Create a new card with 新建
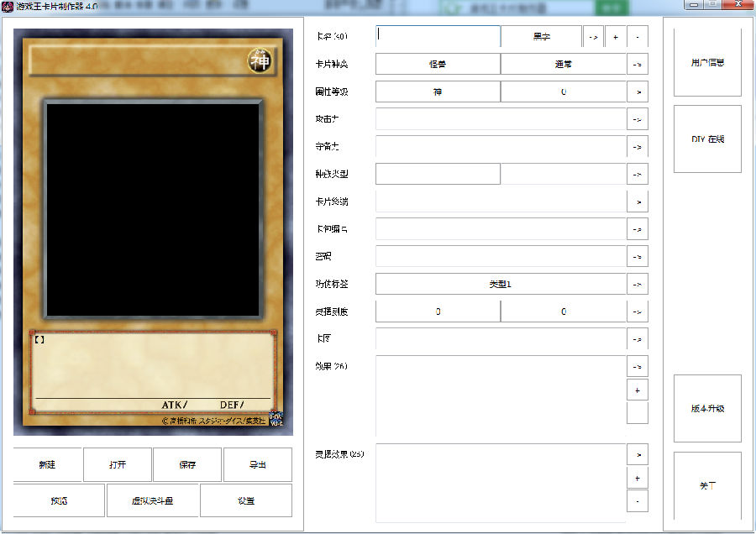The height and width of the screenshot is (534, 756). pos(47,464)
